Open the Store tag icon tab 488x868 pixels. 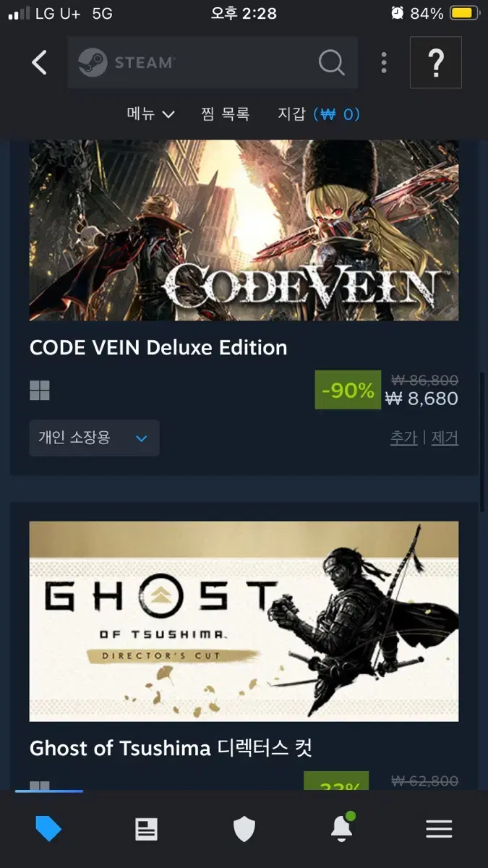(x=48, y=829)
